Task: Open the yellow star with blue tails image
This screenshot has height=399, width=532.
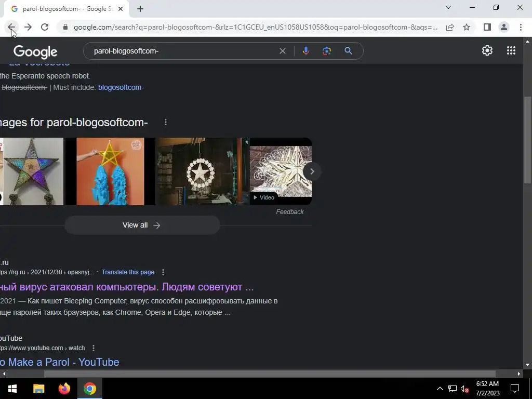Action: tap(110, 171)
